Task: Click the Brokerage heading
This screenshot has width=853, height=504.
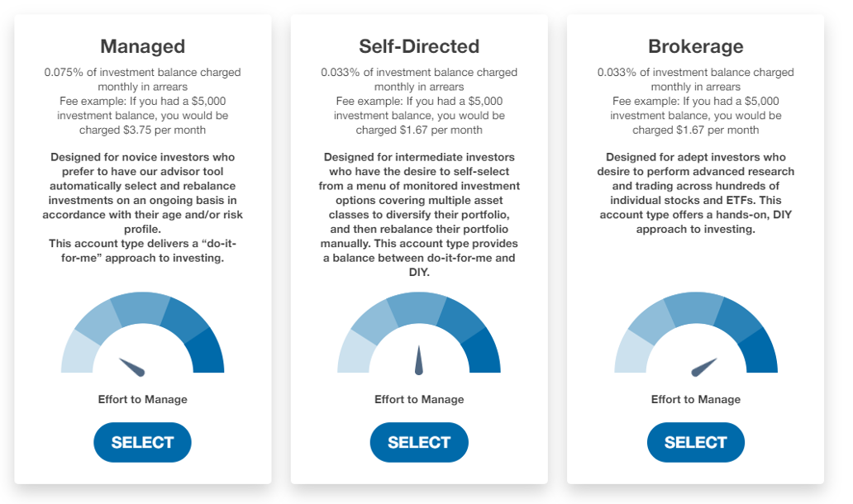Action: 696,46
